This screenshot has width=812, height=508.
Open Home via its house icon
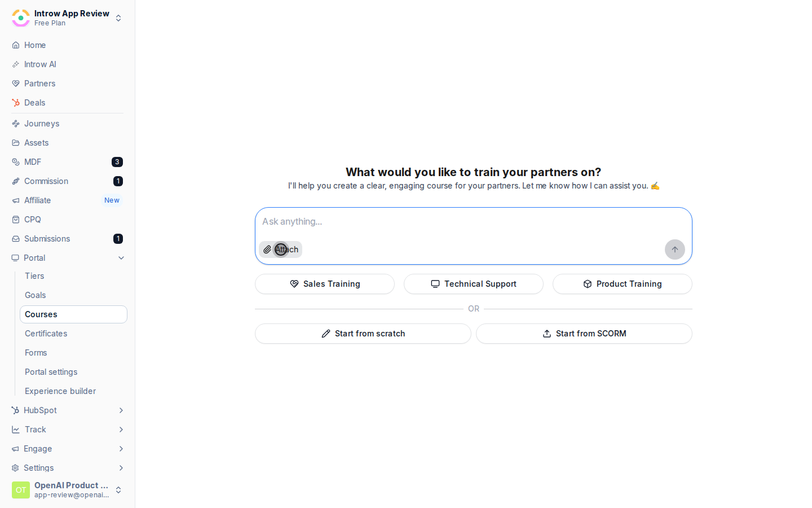16,45
